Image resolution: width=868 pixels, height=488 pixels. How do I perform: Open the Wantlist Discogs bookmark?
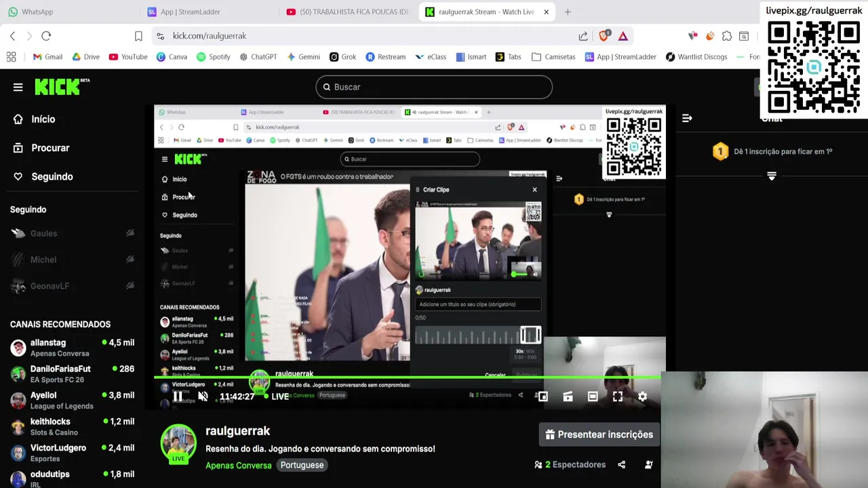(x=696, y=57)
